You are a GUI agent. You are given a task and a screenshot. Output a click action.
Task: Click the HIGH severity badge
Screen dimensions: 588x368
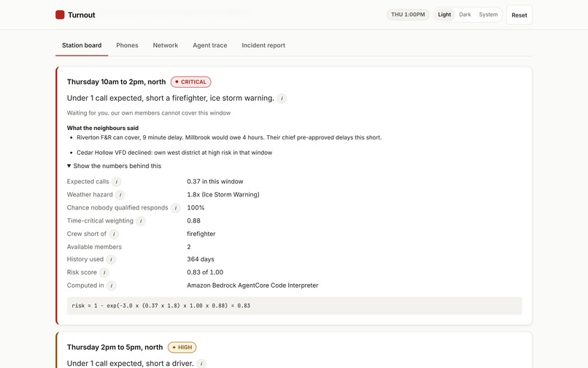tap(182, 348)
